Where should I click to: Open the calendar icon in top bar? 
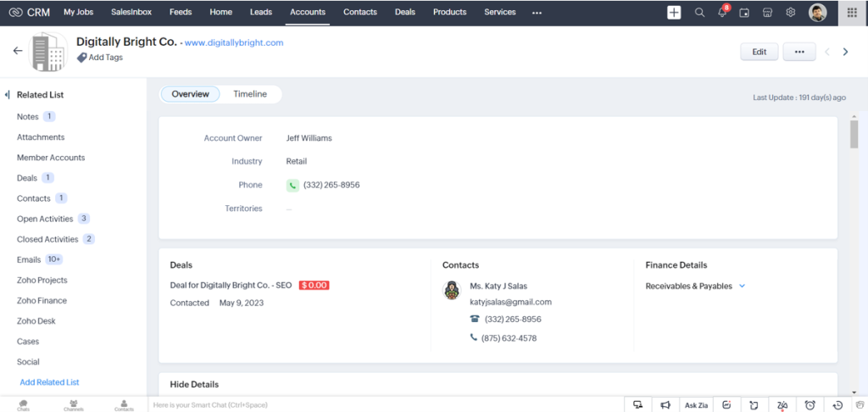744,12
